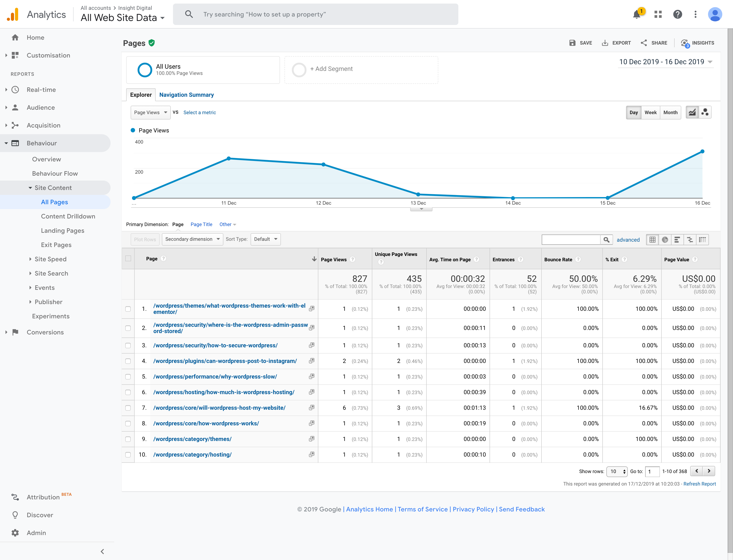Image resolution: width=733 pixels, height=560 pixels.
Task: Select the percentage pie chart view icon
Action: click(665, 239)
